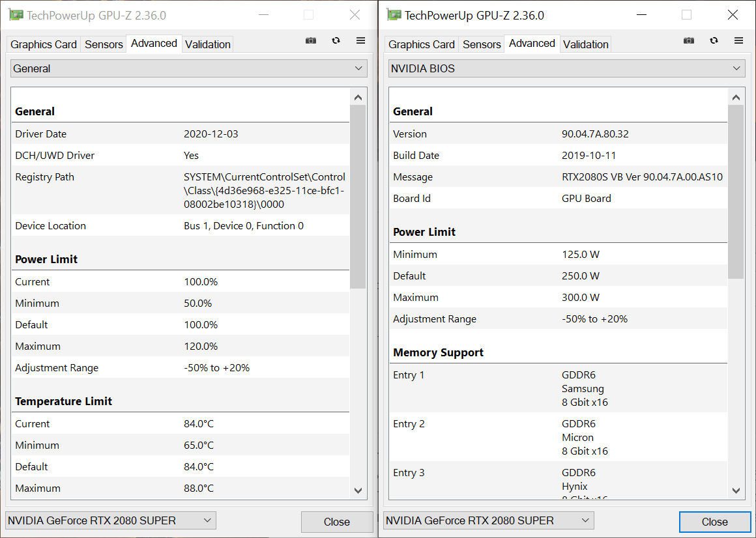Viewport: 756px width, 538px height.
Task: Click the GPU-Z app icon in left title bar
Action: coord(16,15)
